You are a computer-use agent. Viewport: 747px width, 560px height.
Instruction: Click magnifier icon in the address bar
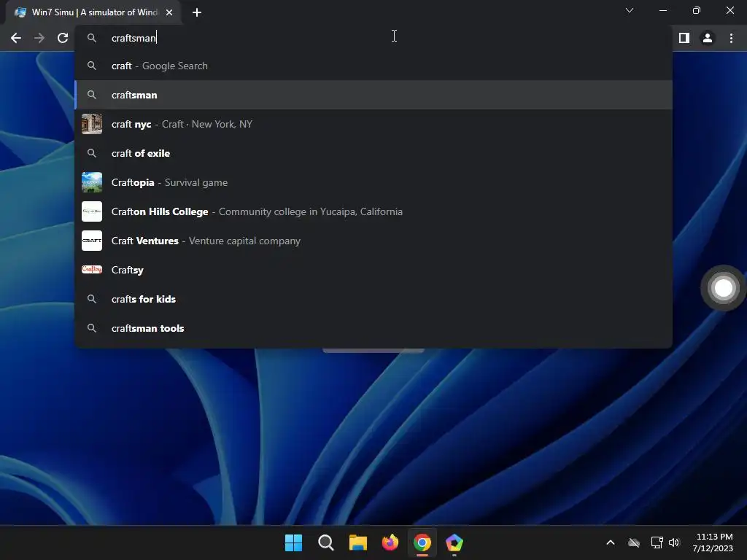(92, 38)
